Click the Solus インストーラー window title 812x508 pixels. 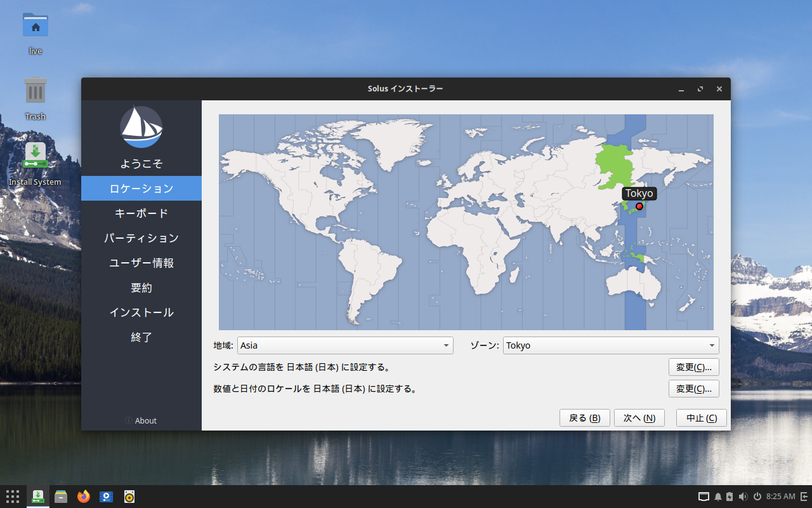(405, 89)
